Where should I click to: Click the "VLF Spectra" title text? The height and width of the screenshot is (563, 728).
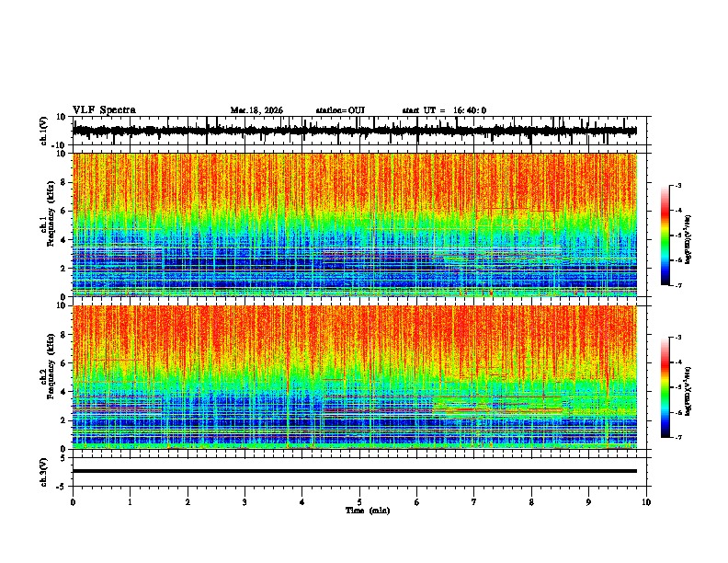click(104, 110)
